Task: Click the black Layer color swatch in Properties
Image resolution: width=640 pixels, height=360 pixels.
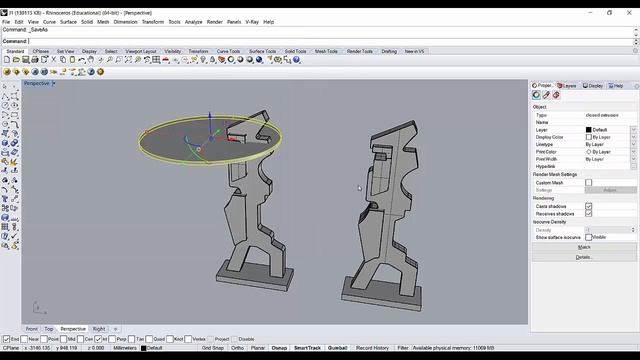Action: (589, 130)
